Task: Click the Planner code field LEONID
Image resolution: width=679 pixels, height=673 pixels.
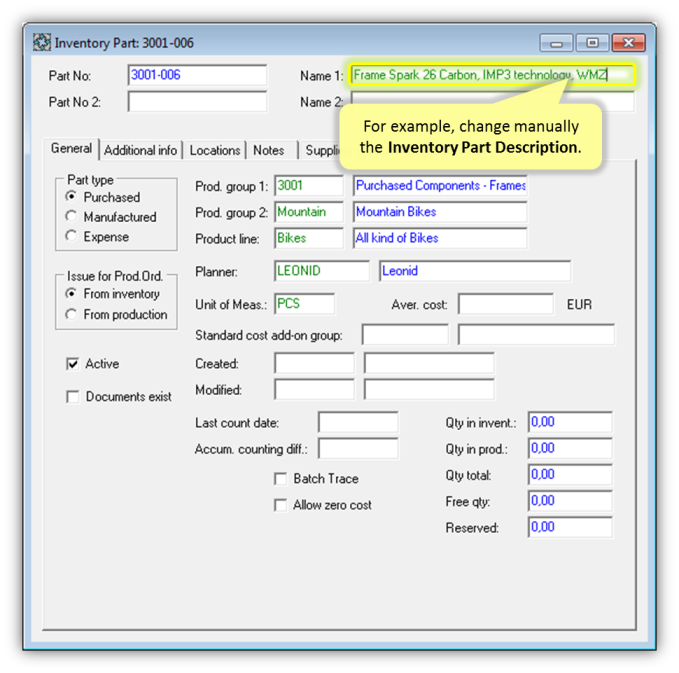Action: coord(322,271)
